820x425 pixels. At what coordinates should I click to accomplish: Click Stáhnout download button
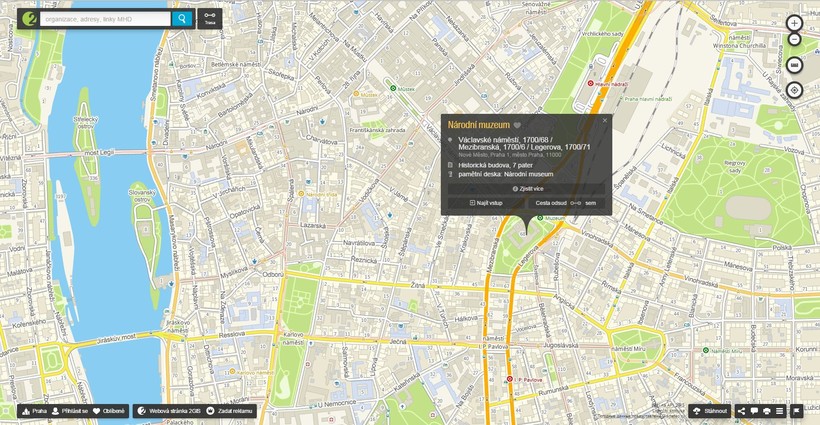pos(711,411)
